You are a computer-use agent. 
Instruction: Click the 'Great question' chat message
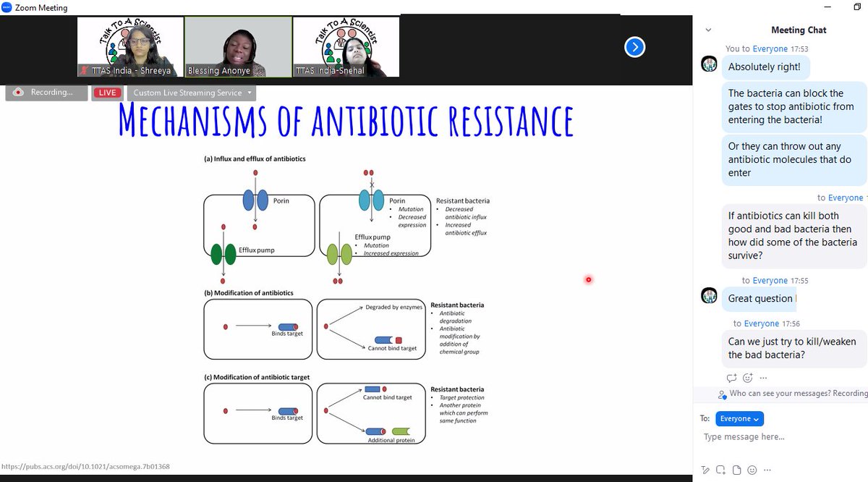tap(759, 298)
